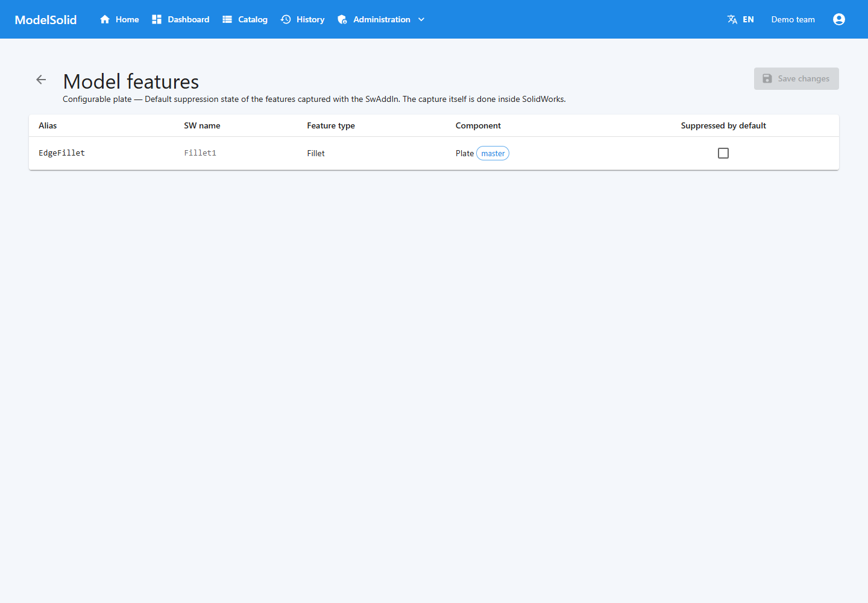Click the Catalog list icon
Image resolution: width=868 pixels, height=603 pixels.
[227, 19]
